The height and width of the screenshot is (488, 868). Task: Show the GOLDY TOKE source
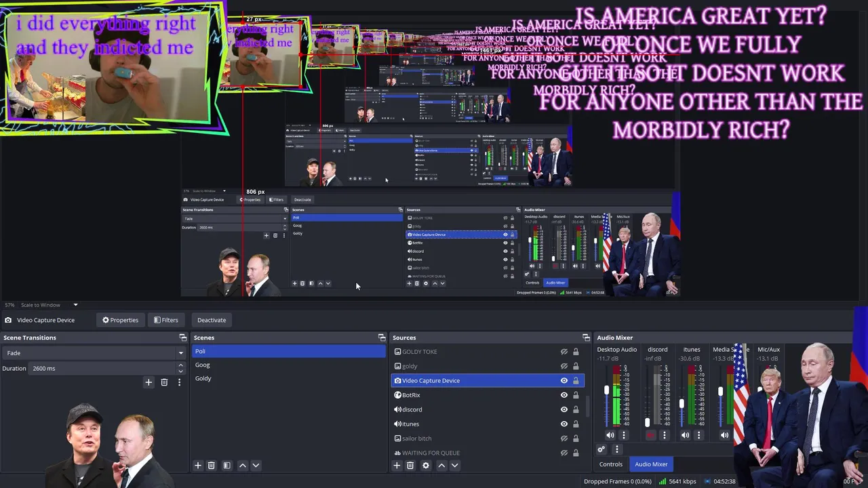pyautogui.click(x=564, y=352)
